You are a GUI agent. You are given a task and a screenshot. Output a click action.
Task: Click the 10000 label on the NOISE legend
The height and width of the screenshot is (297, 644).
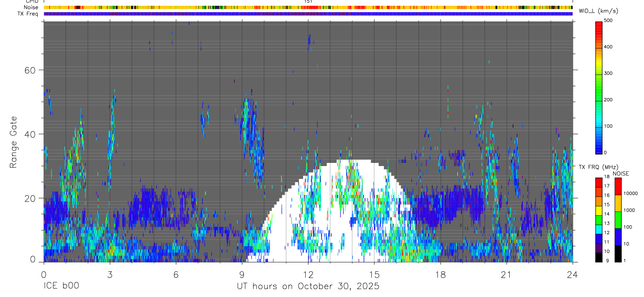click(x=631, y=193)
